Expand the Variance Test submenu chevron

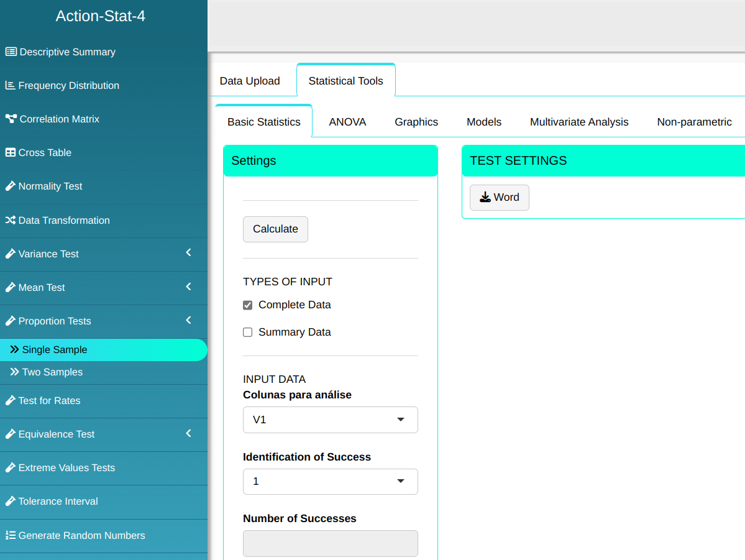(x=189, y=253)
